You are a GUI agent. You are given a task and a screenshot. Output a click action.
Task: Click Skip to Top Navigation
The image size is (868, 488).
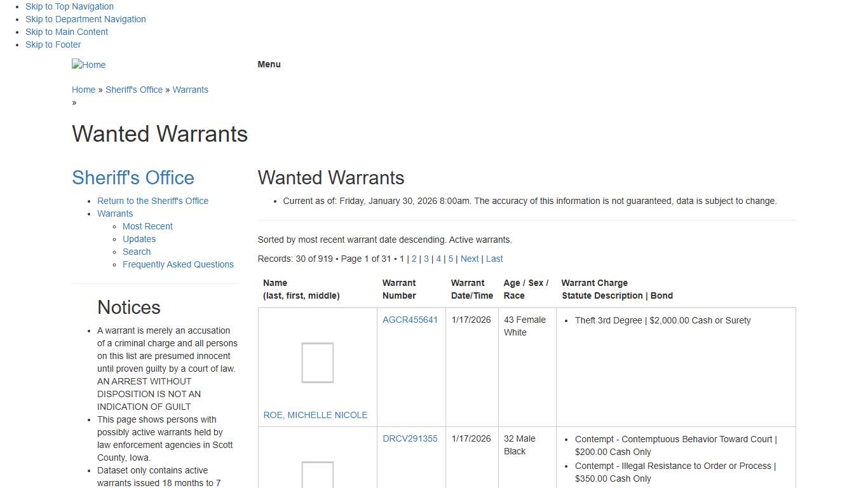(x=69, y=6)
